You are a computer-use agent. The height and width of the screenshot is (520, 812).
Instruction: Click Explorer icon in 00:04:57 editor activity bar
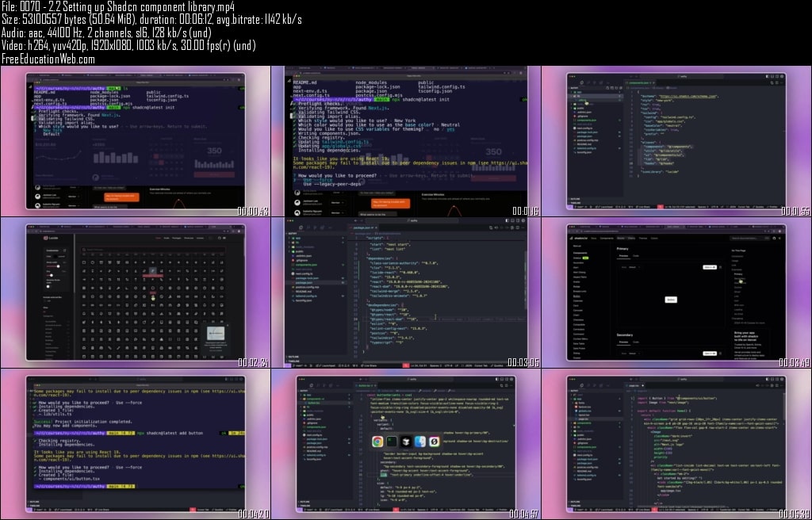pyautogui.click(x=311, y=385)
